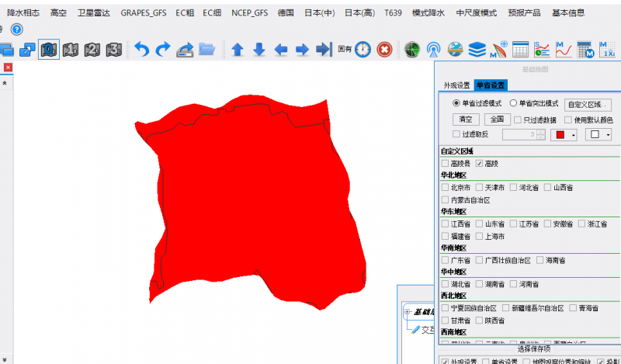Click the 清空 button
This screenshot has height=364, width=621.
[x=466, y=120]
